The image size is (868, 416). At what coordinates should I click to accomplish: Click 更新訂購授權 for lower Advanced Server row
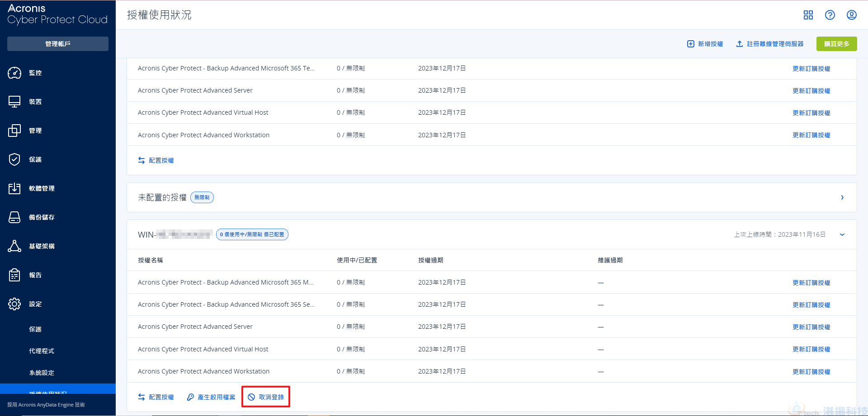coord(811,327)
